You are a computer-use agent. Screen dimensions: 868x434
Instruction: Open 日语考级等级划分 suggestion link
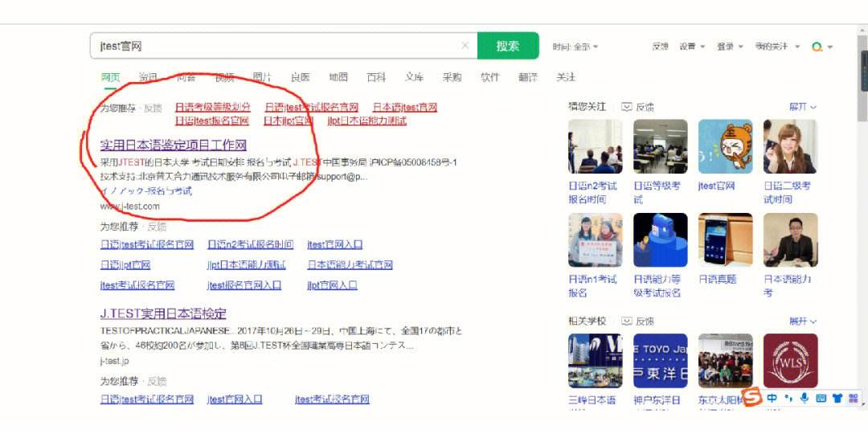[212, 108]
